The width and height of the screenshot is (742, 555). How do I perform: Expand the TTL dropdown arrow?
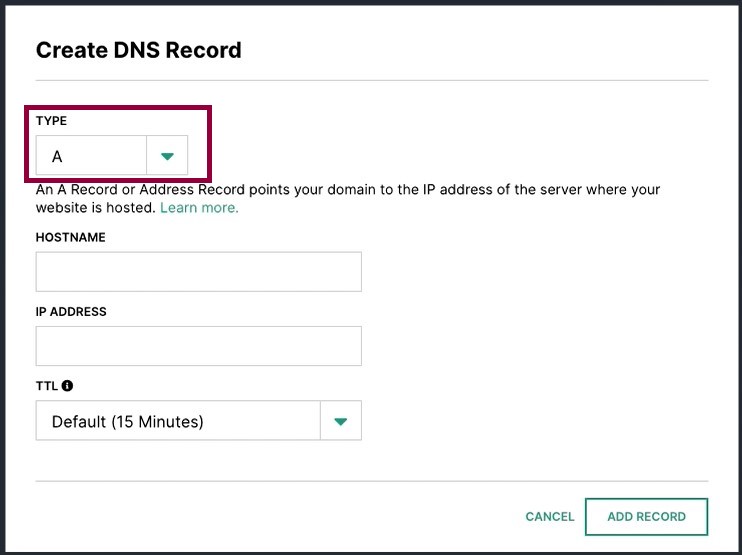tap(341, 421)
